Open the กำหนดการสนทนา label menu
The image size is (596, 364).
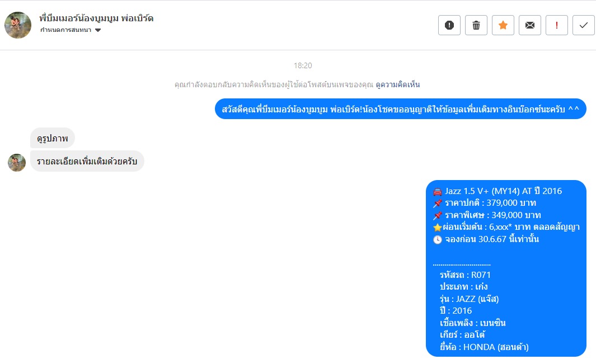point(66,30)
